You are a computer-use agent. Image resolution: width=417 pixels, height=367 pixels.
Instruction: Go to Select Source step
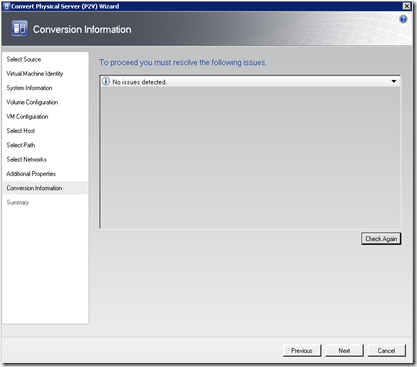[24, 59]
